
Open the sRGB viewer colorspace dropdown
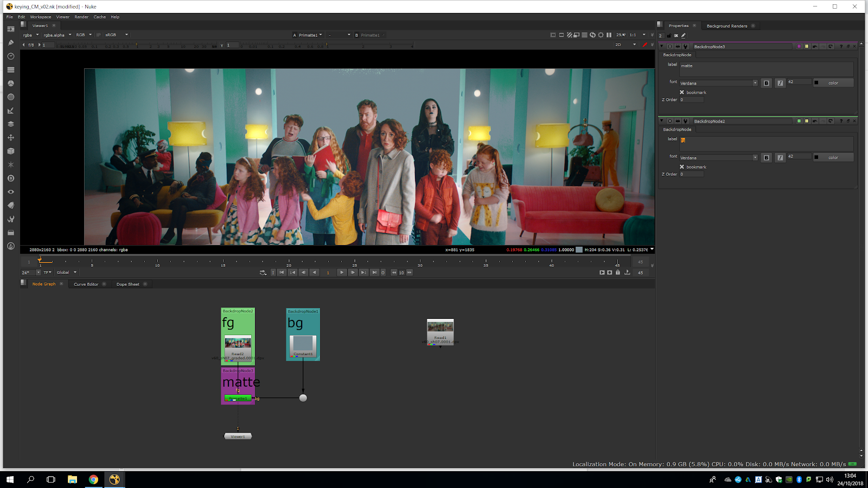(116, 35)
